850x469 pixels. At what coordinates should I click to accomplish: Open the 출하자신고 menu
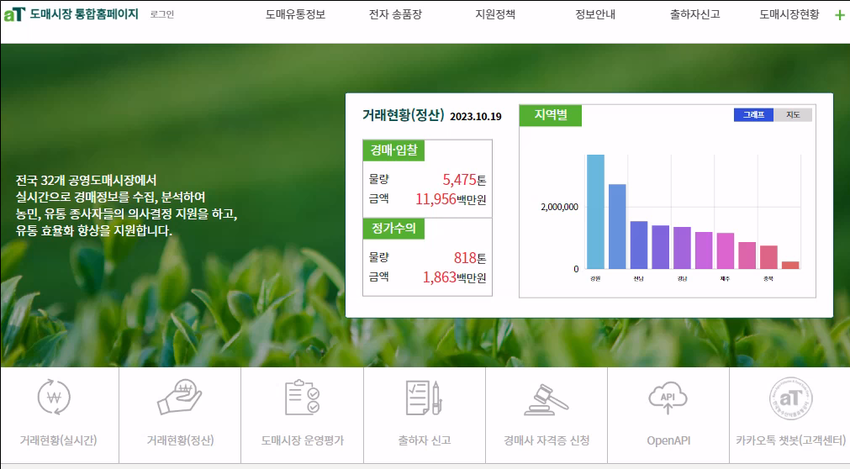(695, 15)
